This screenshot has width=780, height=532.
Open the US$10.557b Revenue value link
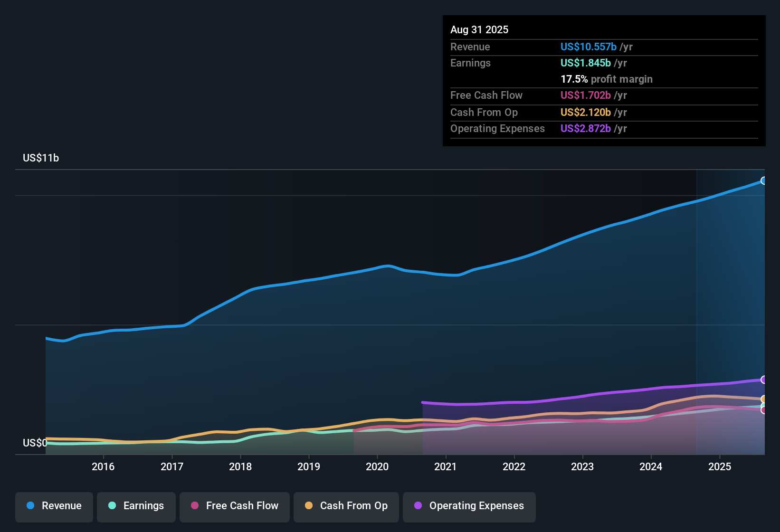tap(588, 47)
